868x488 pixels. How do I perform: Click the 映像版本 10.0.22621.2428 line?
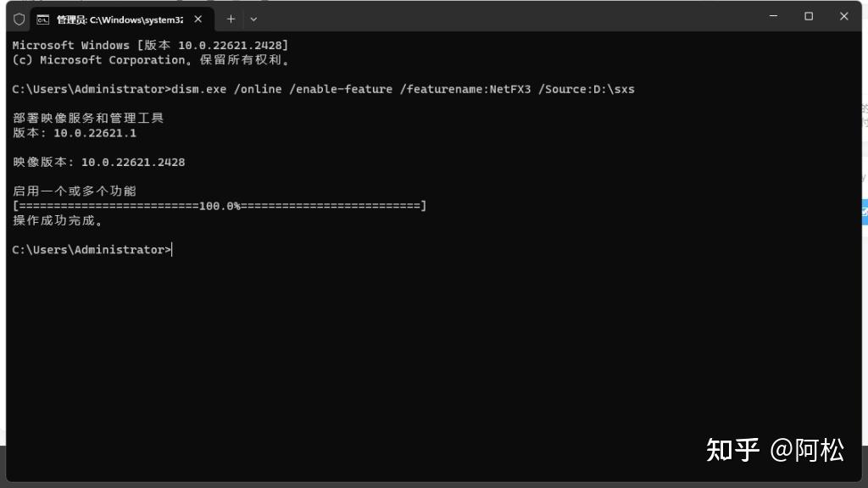[98, 162]
